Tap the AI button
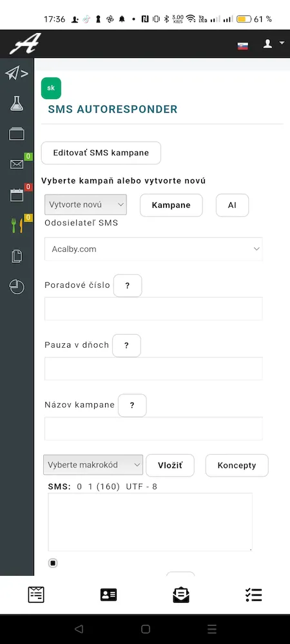The image size is (290, 644). 233,205
